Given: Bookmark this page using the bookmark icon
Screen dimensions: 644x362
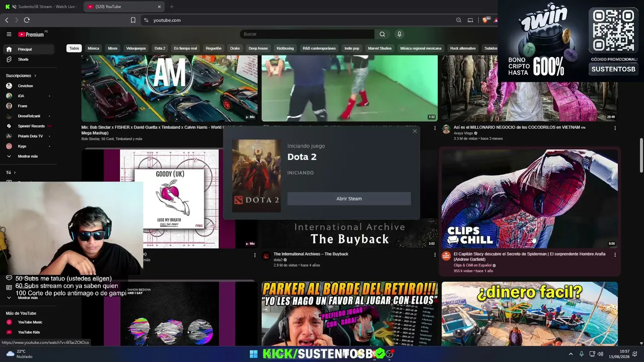Looking at the screenshot, I should coord(133,20).
